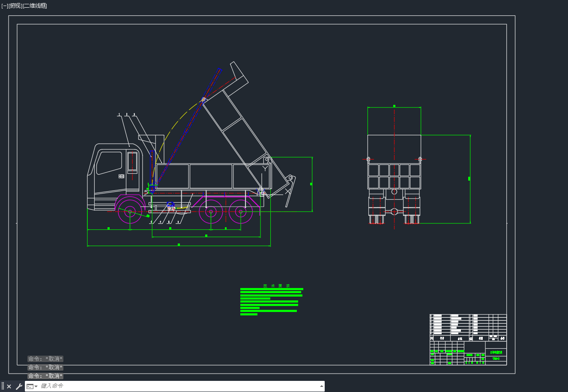Expand command history with the up arrow
This screenshot has width=568, height=392.
tap(322, 386)
